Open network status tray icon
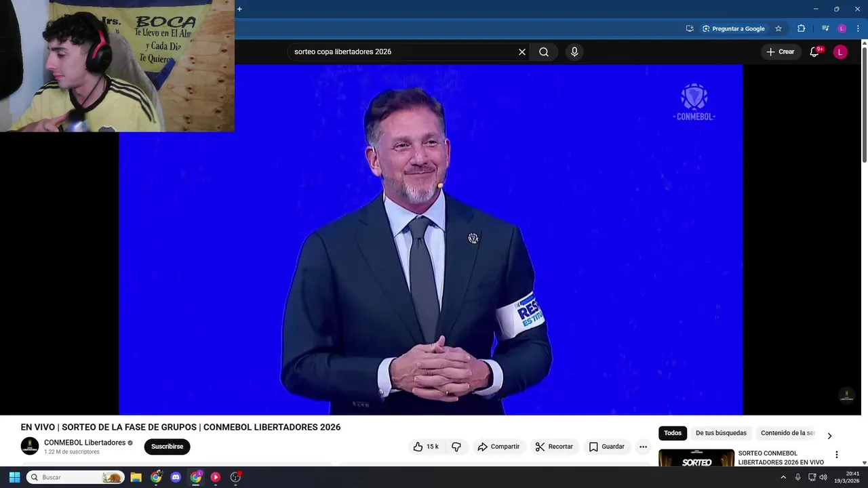Viewport: 868px width, 488px height. [x=812, y=477]
